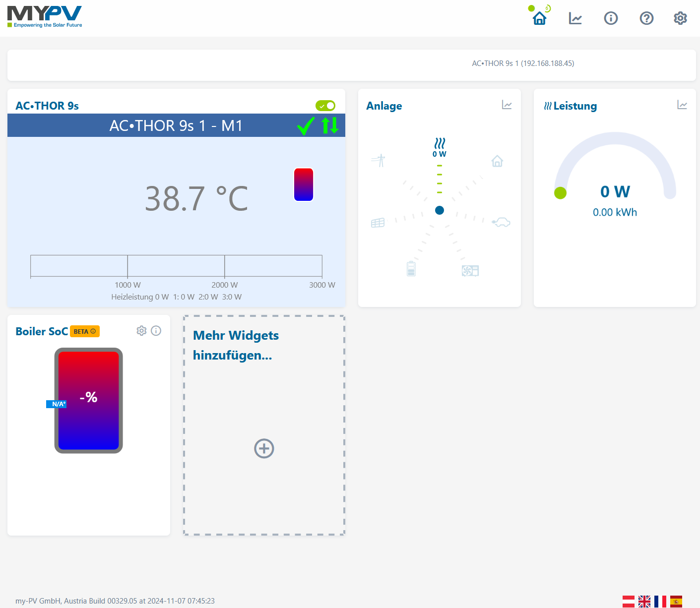Click the AC•THOR 9s 1 - M1 title bar

[176, 125]
